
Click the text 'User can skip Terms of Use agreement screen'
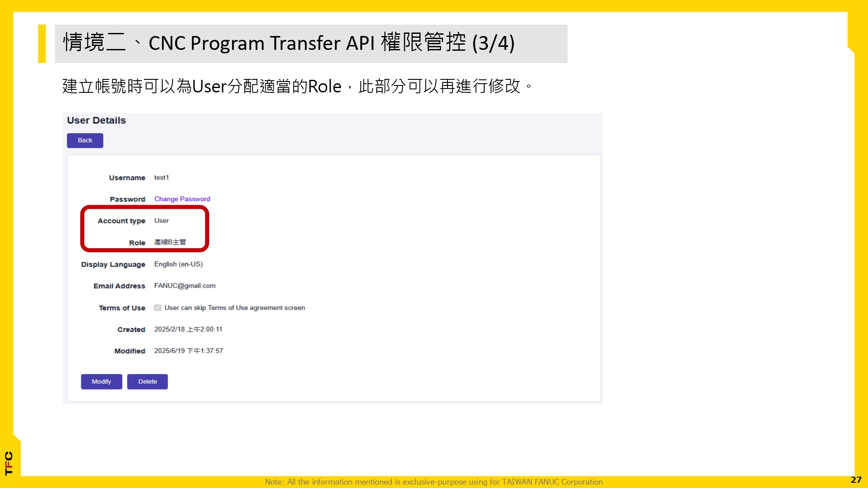point(235,308)
